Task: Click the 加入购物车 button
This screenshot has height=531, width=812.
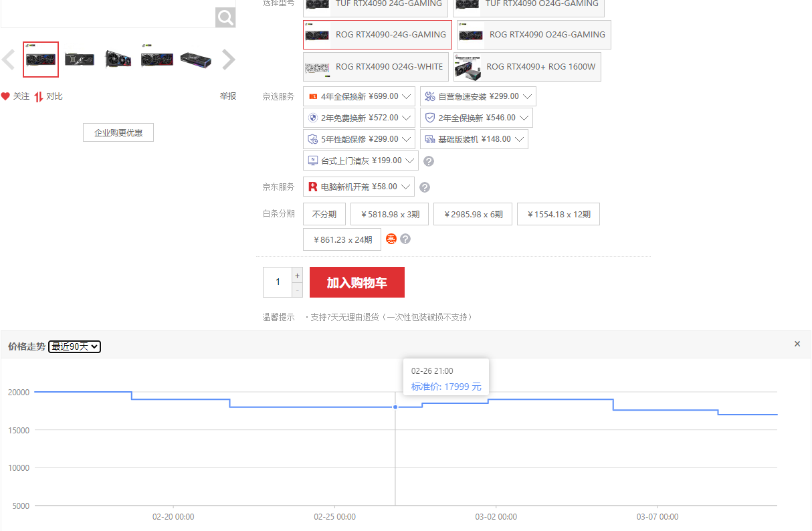Action: (357, 282)
